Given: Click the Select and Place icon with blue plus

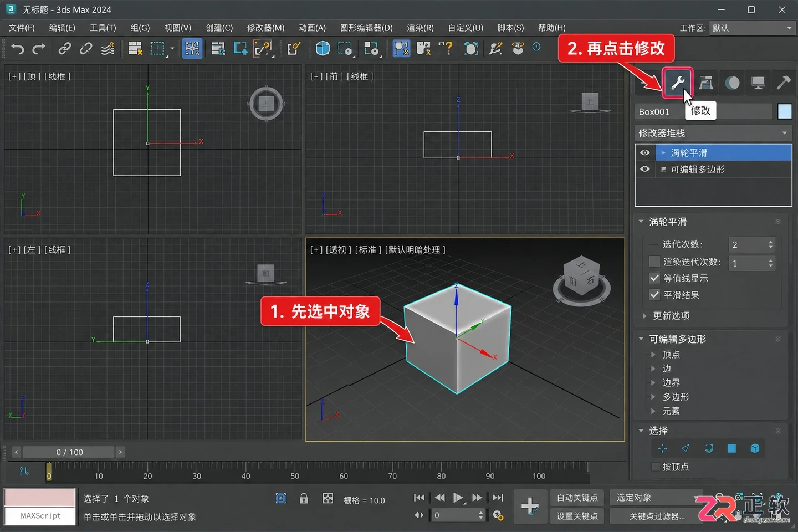Looking at the screenshot, I should 240,49.
